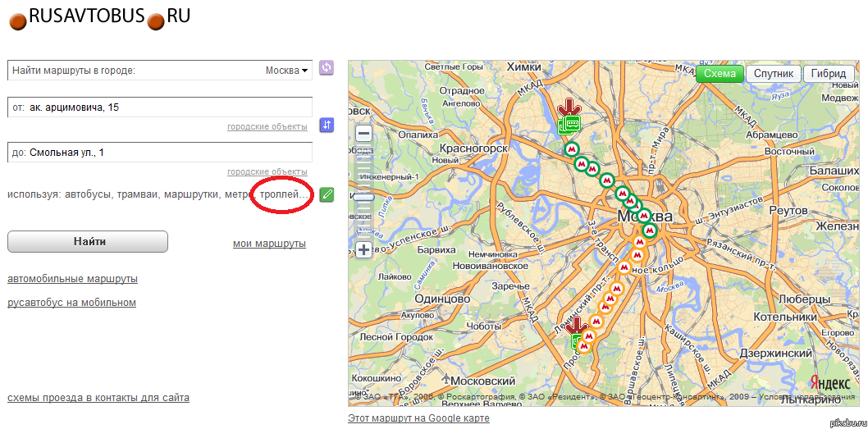
Task: Click the green pencil edit transport icon
Action: click(x=327, y=194)
